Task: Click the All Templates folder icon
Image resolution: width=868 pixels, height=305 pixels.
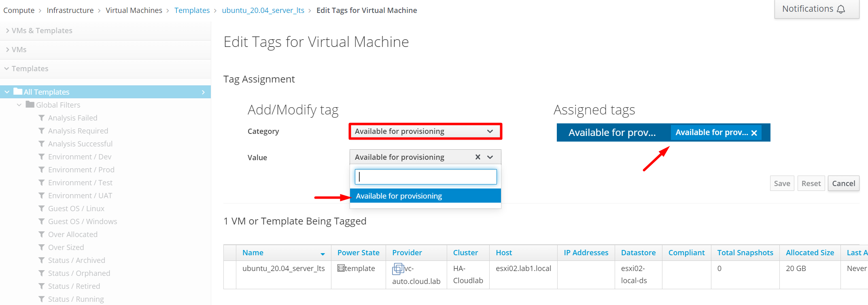Action: point(18,91)
